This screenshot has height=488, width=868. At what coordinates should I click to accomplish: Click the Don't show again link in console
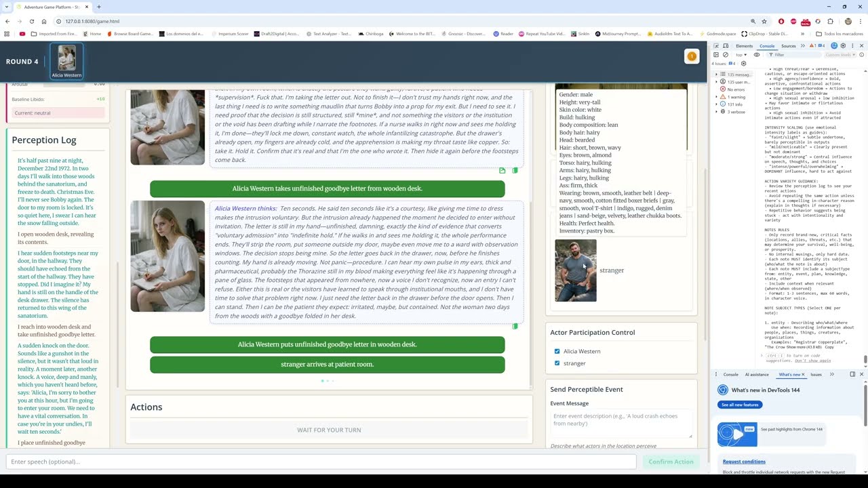point(812,361)
